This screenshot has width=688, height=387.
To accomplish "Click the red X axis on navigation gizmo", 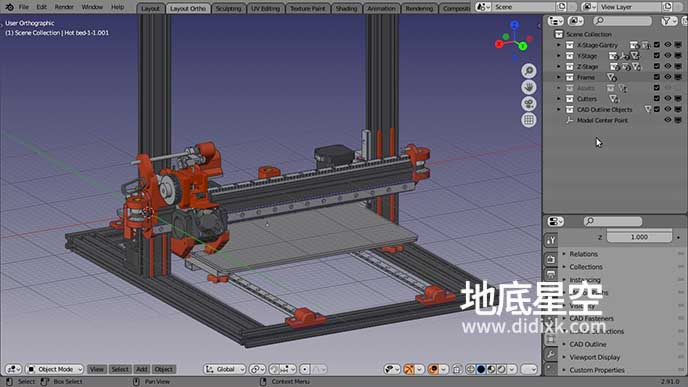I will click(x=499, y=44).
